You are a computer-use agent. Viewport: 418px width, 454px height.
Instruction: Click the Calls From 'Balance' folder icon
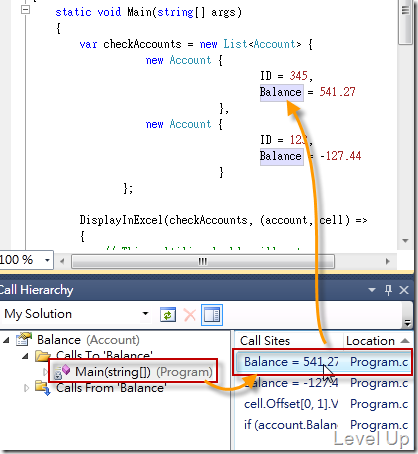point(43,388)
